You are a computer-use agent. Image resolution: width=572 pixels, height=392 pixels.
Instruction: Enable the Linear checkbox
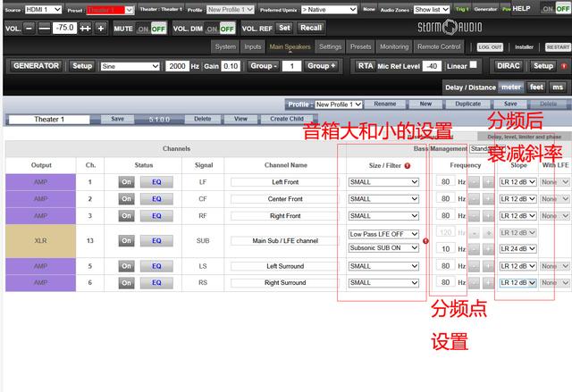coord(474,65)
